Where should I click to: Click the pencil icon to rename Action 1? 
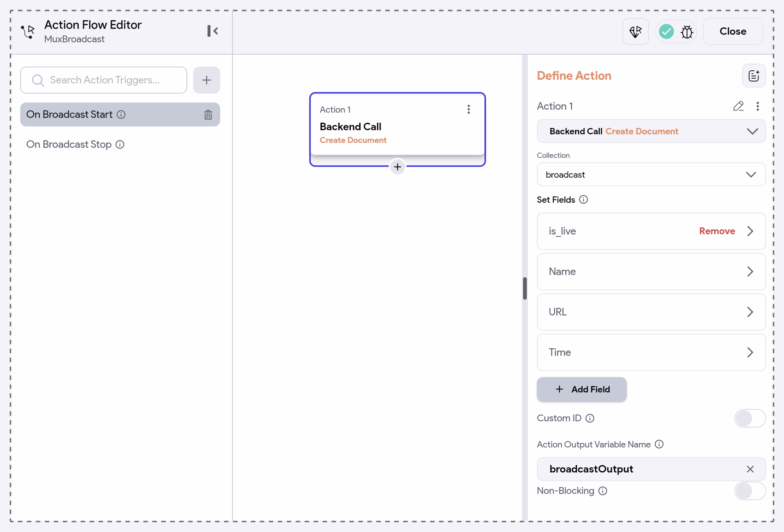point(738,106)
